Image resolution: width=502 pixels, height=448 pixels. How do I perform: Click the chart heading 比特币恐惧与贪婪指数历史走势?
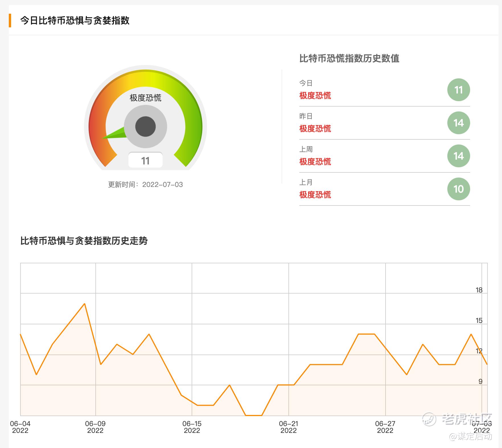coord(84,241)
